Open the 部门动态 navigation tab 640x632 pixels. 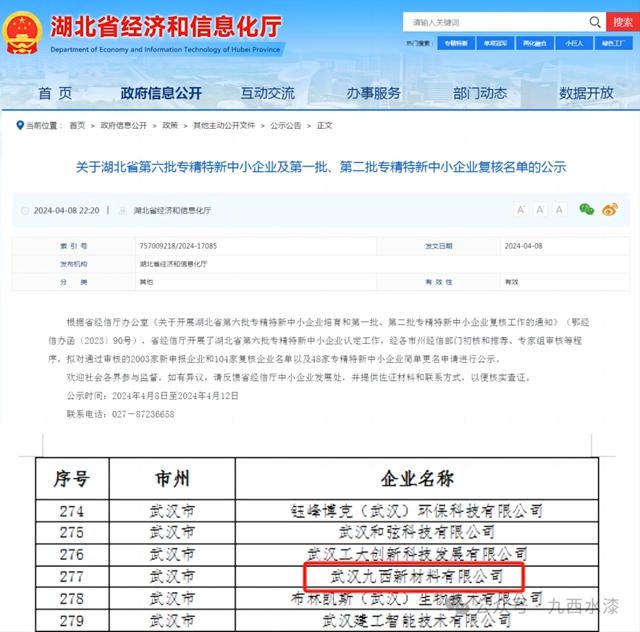480,93
